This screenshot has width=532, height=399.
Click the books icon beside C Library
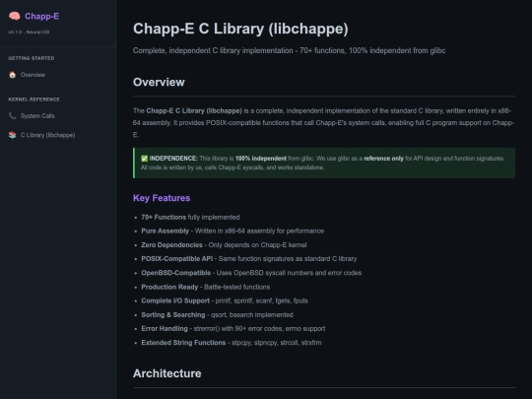tap(12, 135)
